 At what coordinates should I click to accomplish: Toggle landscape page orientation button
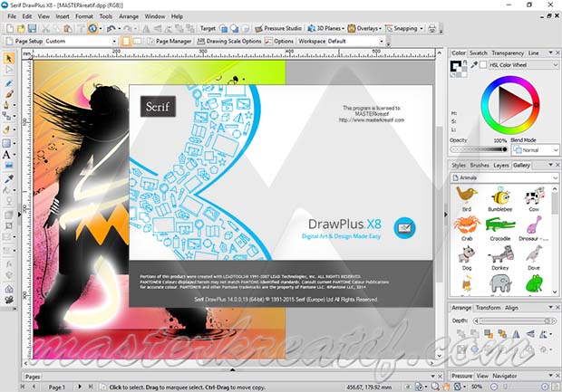coord(137,41)
